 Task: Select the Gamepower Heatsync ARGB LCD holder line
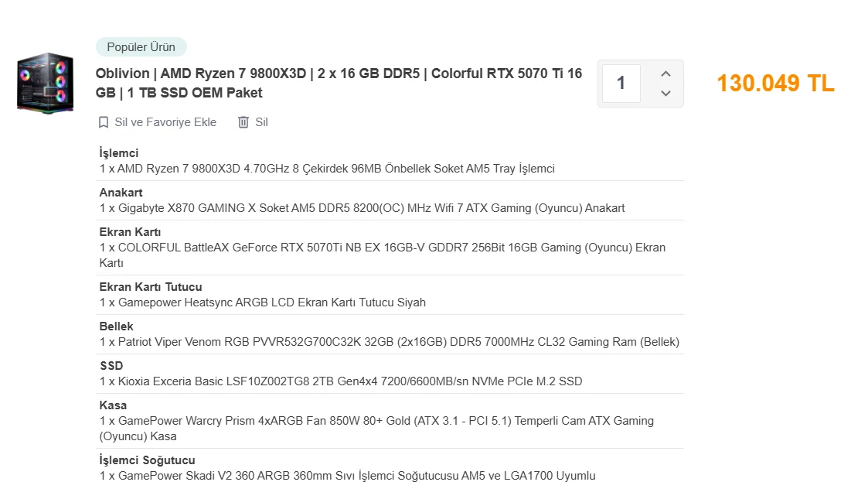click(x=263, y=302)
